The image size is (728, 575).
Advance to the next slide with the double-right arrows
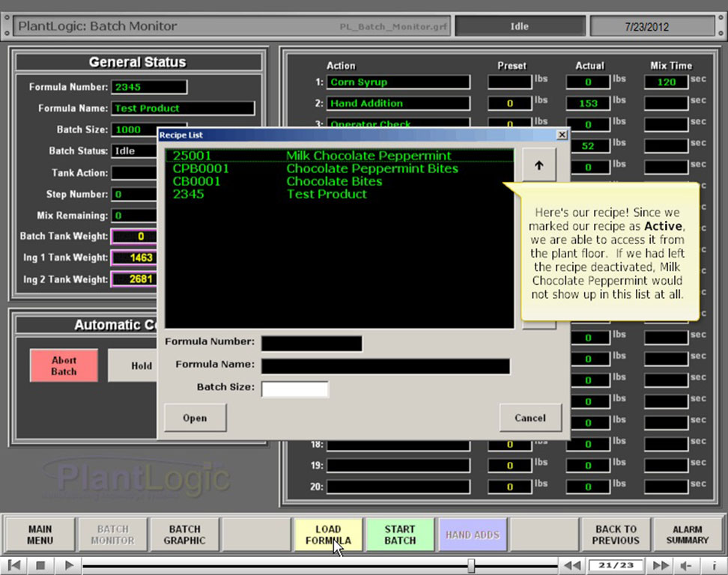click(661, 565)
